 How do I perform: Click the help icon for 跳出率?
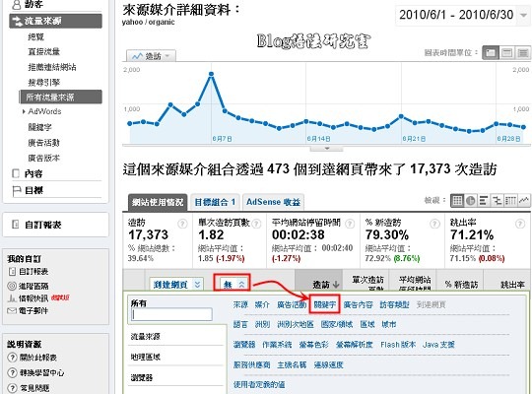[x=520, y=224]
